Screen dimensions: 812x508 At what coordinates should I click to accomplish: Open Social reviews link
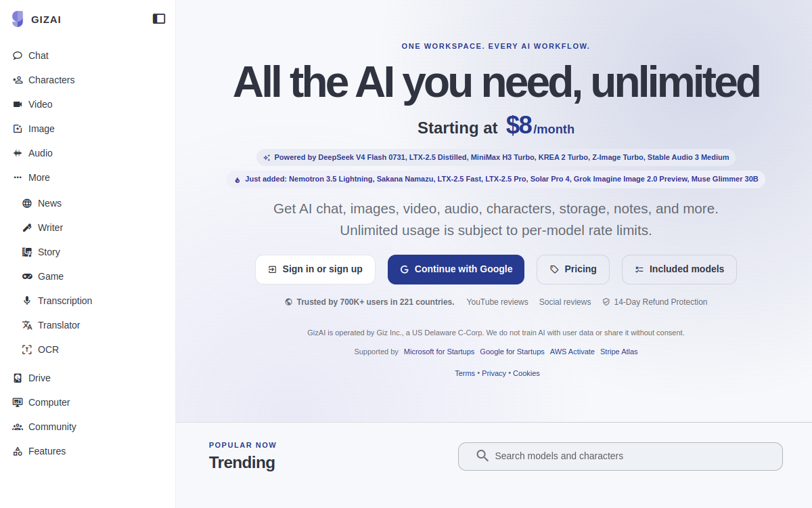click(x=565, y=302)
